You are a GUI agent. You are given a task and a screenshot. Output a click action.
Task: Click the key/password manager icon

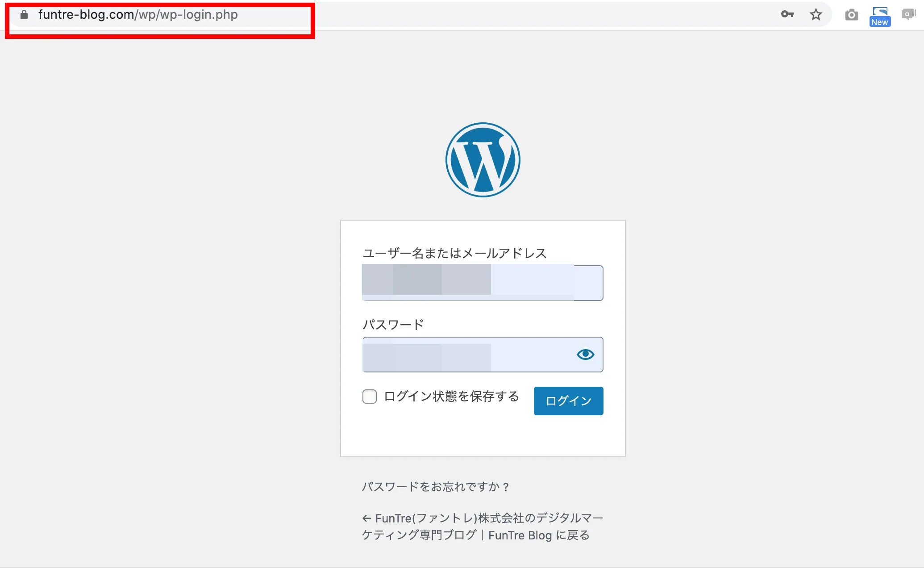point(787,15)
